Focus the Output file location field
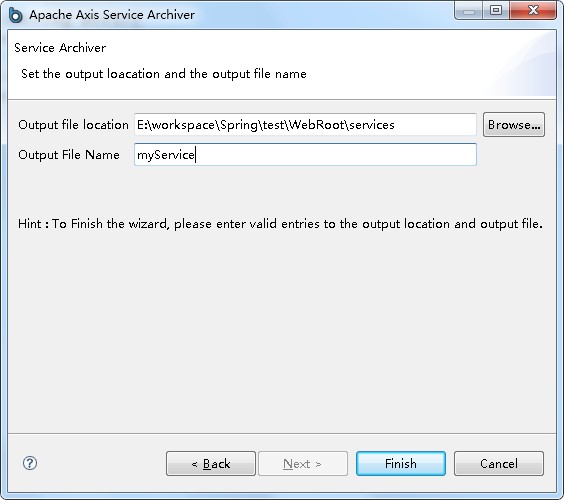The image size is (564, 500). (x=305, y=125)
